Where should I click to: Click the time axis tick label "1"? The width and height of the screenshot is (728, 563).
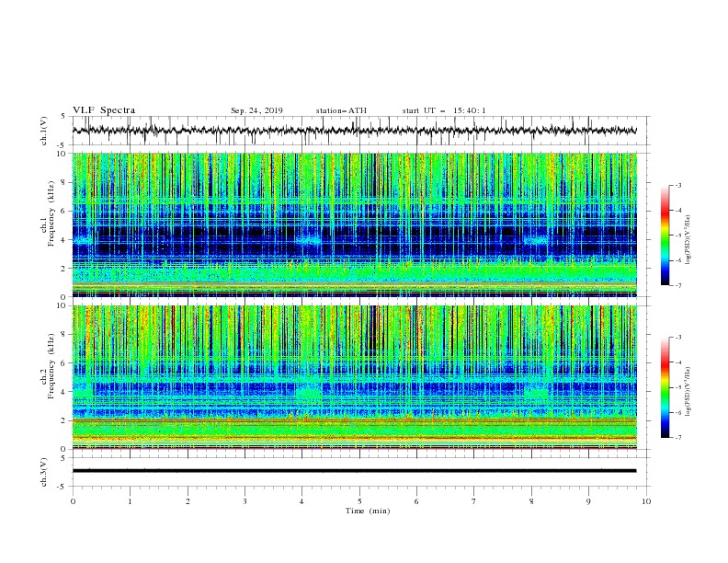(x=130, y=501)
